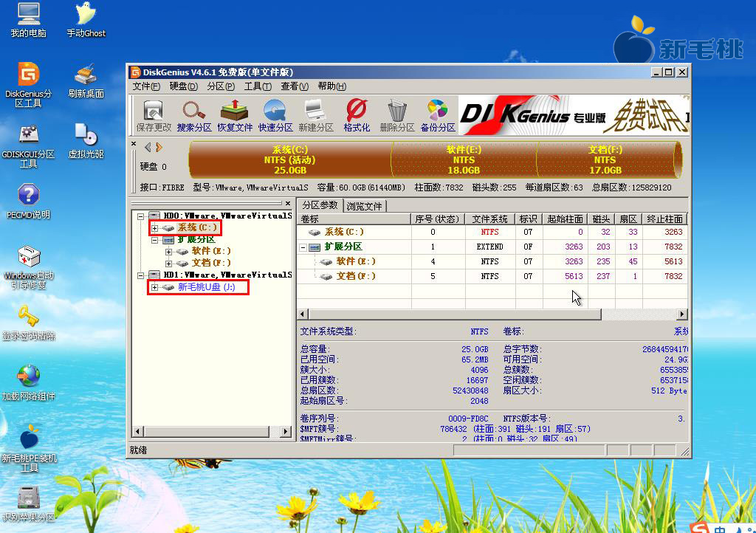Screen dimensions: 756x533
Task: Click the 删除分区 trash icon
Action: 396,116
